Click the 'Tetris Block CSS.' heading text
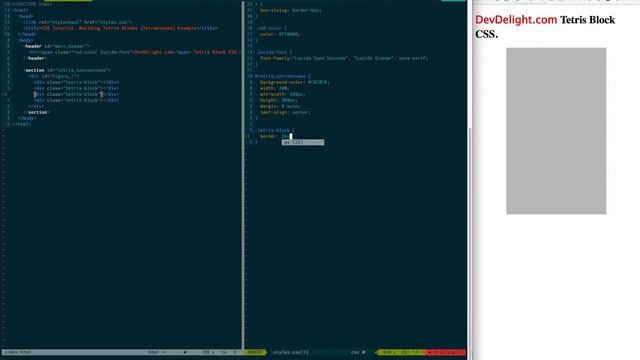This screenshot has height=360, width=640. click(545, 27)
